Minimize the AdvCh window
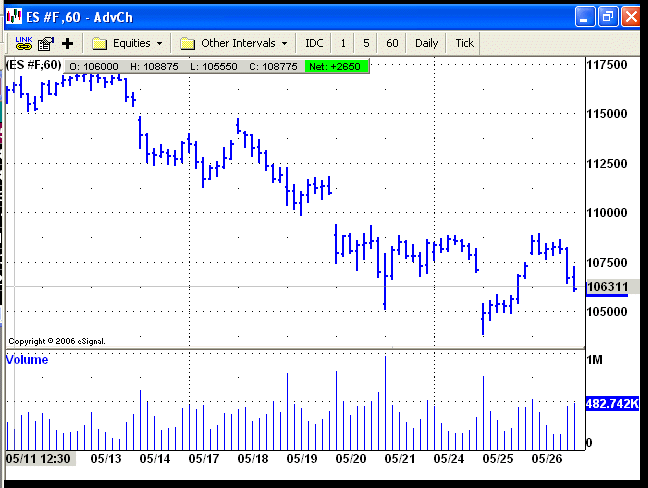Image resolution: width=648 pixels, height=488 pixels. pyautogui.click(x=585, y=17)
